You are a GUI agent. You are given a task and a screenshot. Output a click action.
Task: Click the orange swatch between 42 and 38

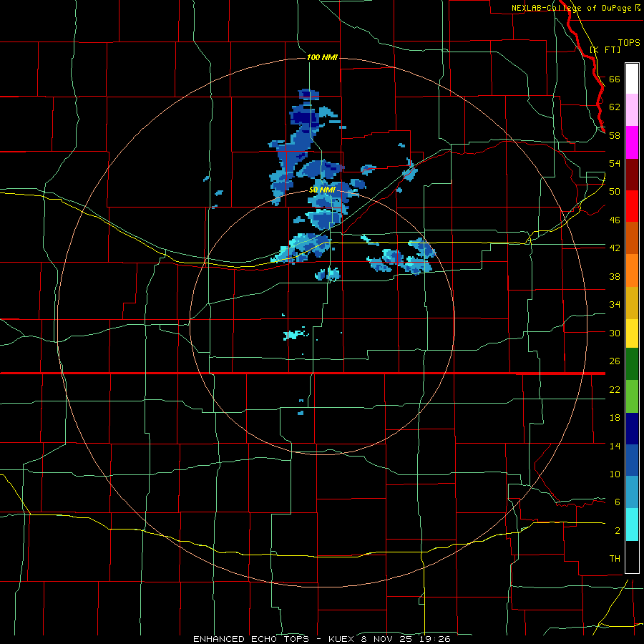pos(632,270)
